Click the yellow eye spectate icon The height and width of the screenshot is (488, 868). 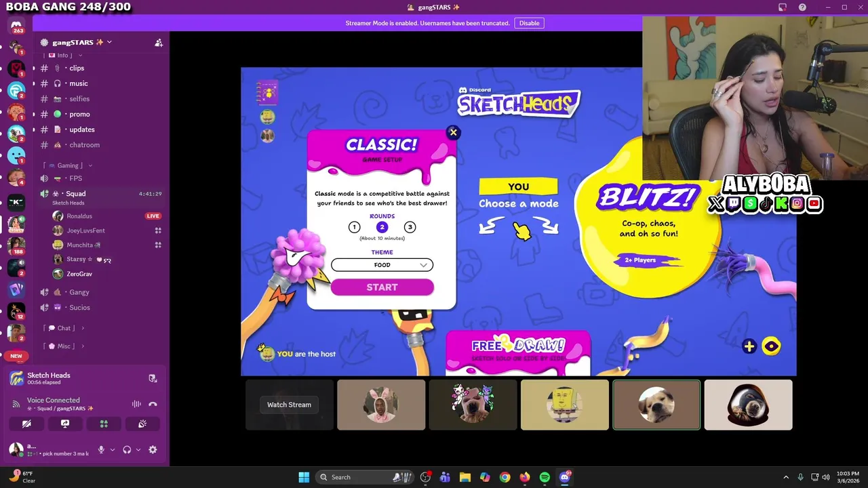[x=771, y=346]
